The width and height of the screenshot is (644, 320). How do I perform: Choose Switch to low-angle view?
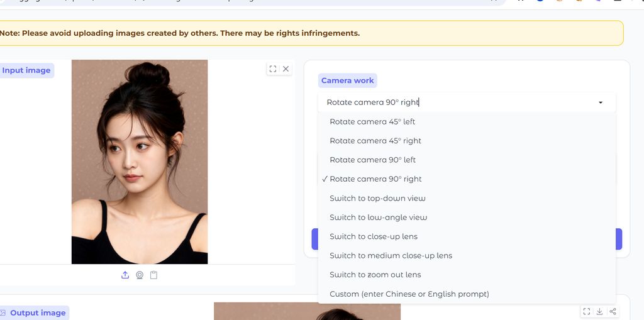coord(378,218)
